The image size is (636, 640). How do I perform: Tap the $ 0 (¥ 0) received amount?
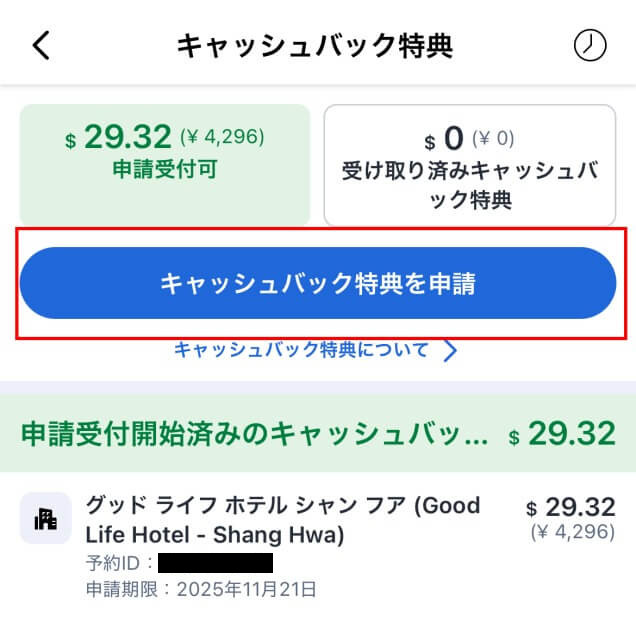tap(469, 139)
